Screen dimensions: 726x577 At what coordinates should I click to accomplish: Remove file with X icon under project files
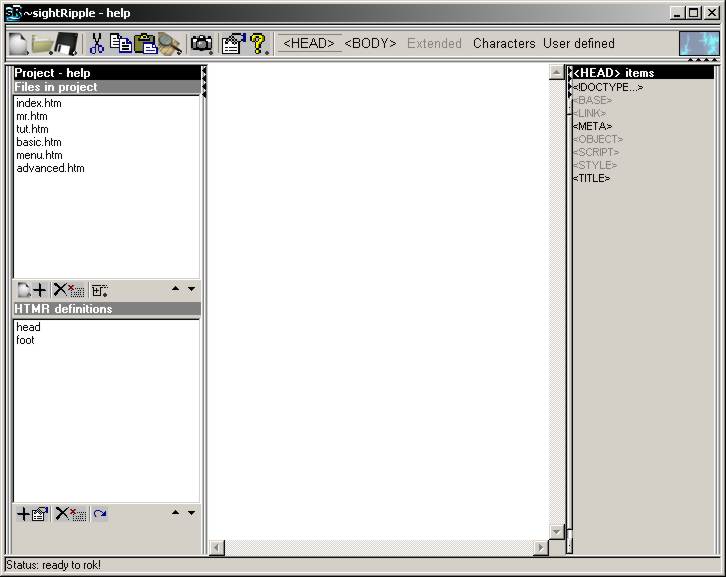tap(60, 290)
